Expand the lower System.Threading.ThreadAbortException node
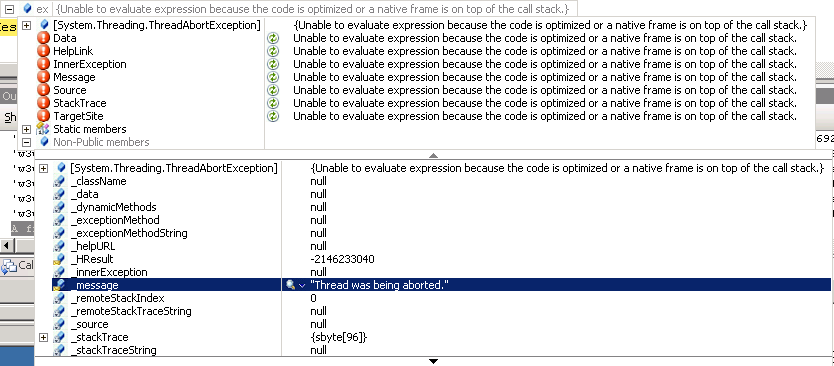Viewport: 834px width, 366px height. click(44, 168)
